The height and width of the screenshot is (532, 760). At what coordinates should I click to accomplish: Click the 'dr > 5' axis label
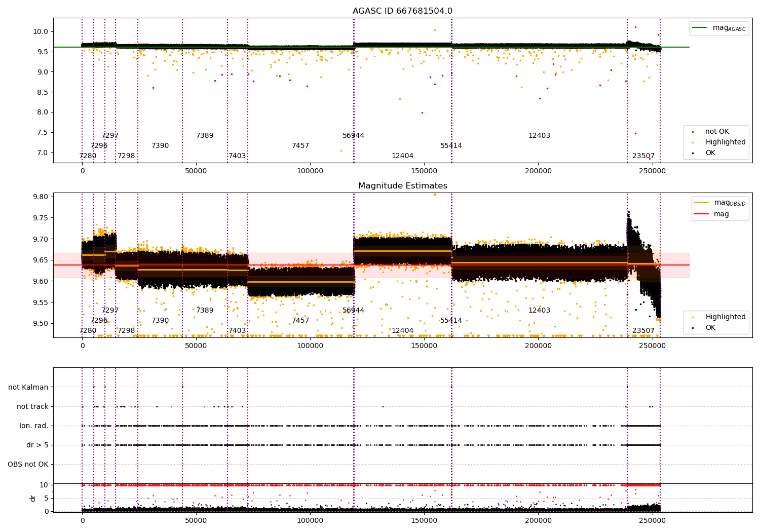[x=37, y=445]
